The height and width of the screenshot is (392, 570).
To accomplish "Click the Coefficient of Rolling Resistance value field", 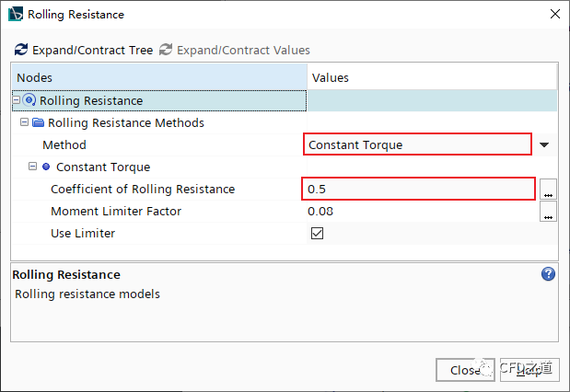I will tap(419, 189).
